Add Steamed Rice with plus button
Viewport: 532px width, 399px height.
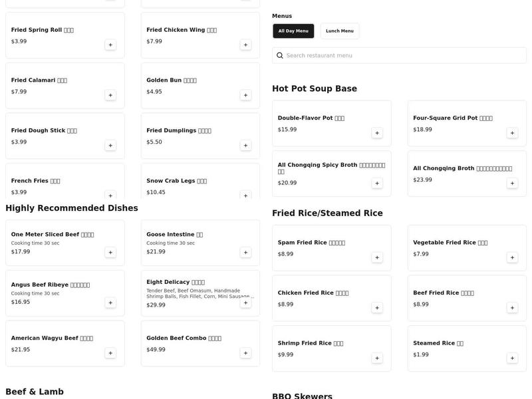point(513,358)
